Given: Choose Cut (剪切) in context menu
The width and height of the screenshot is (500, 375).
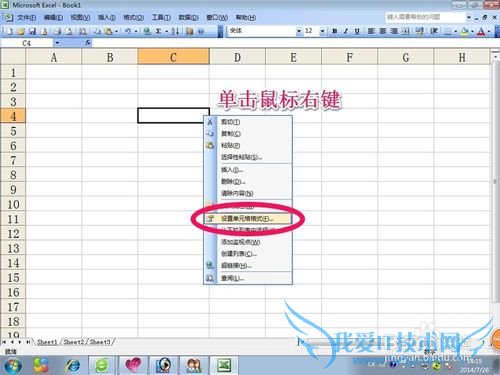Looking at the screenshot, I should 248,122.
